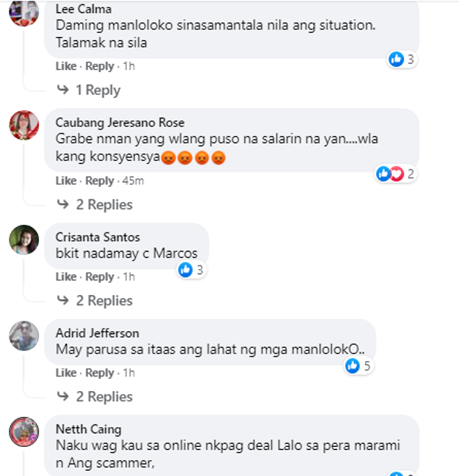Open Caubang Jeresano Rose's avatar
The width and height of the screenshot is (459, 476).
(24, 125)
